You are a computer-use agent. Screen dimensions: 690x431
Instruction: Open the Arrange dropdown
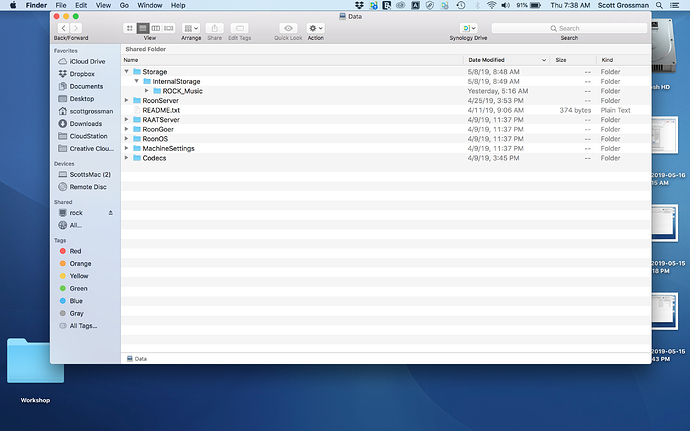(x=191, y=28)
